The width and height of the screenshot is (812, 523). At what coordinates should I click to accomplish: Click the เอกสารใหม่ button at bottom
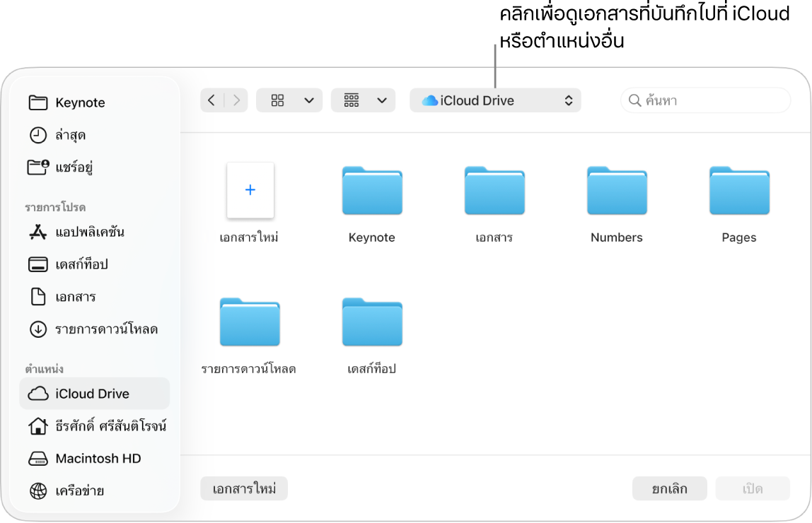click(244, 489)
